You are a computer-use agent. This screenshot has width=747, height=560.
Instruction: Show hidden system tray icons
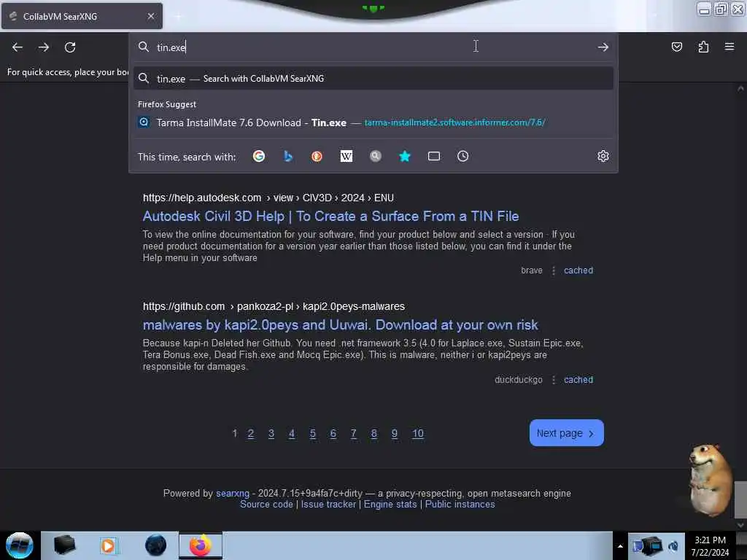coord(620,546)
